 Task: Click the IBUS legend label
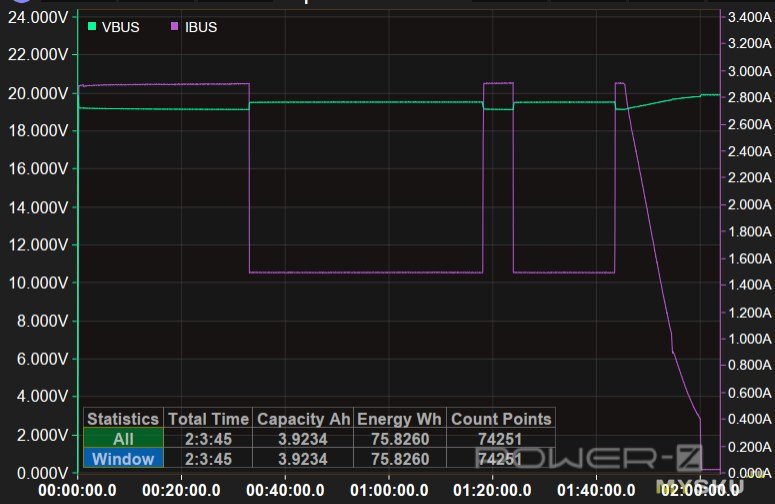[201, 27]
